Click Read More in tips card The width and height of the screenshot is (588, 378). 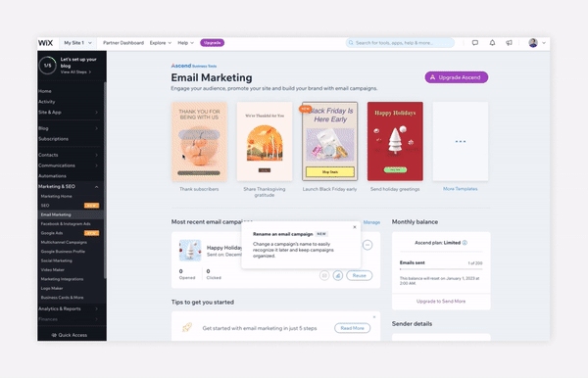click(x=352, y=328)
